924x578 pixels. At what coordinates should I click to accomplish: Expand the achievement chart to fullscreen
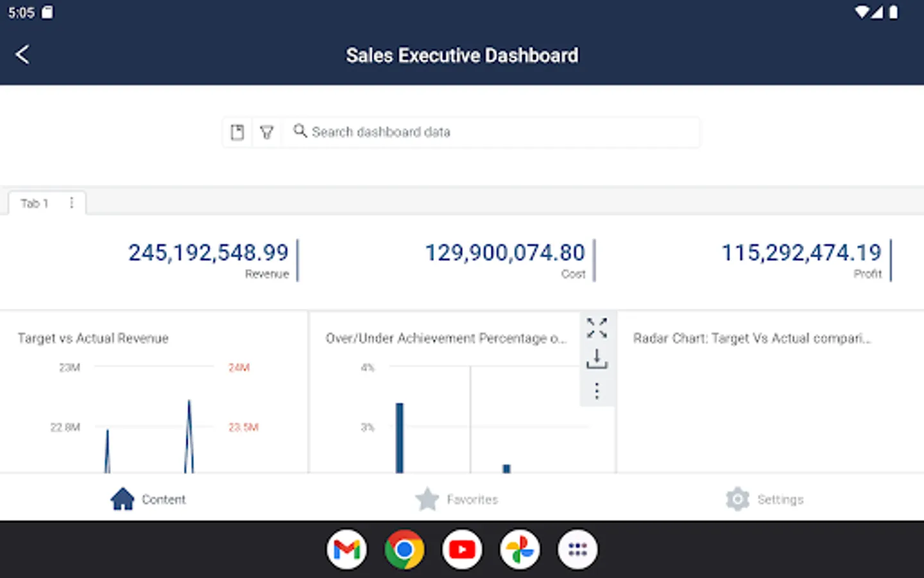pyautogui.click(x=597, y=328)
